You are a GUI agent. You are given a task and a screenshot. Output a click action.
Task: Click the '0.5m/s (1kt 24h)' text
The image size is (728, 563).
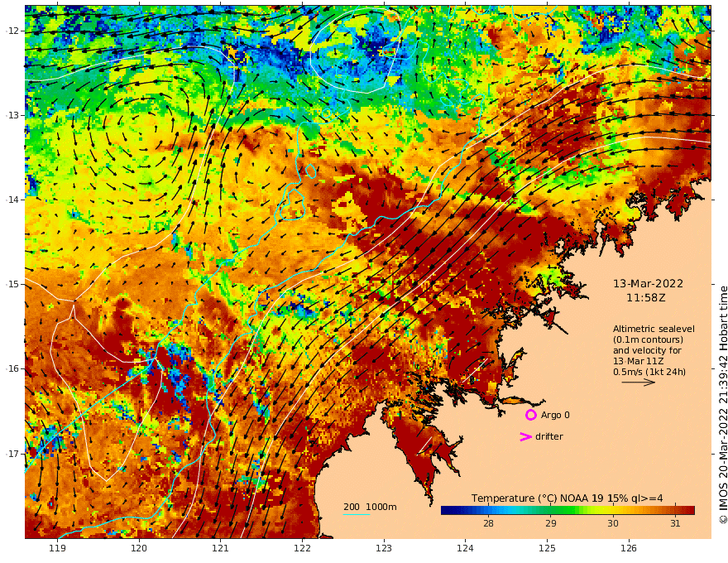pos(649,372)
